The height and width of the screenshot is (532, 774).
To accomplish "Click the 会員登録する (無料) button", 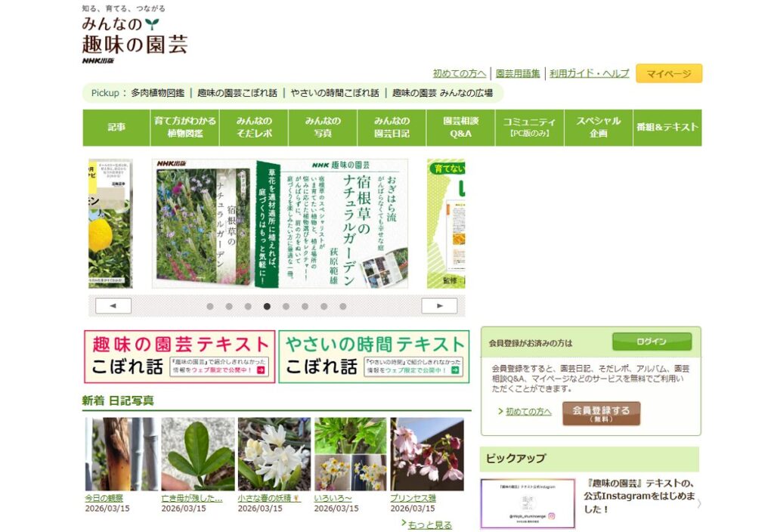I will point(601,413).
